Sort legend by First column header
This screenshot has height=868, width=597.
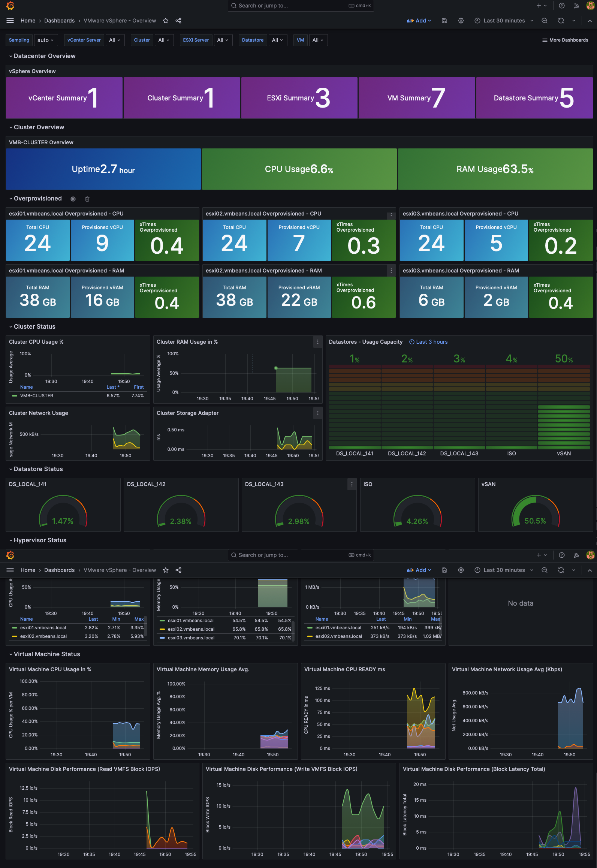pyautogui.click(x=139, y=387)
